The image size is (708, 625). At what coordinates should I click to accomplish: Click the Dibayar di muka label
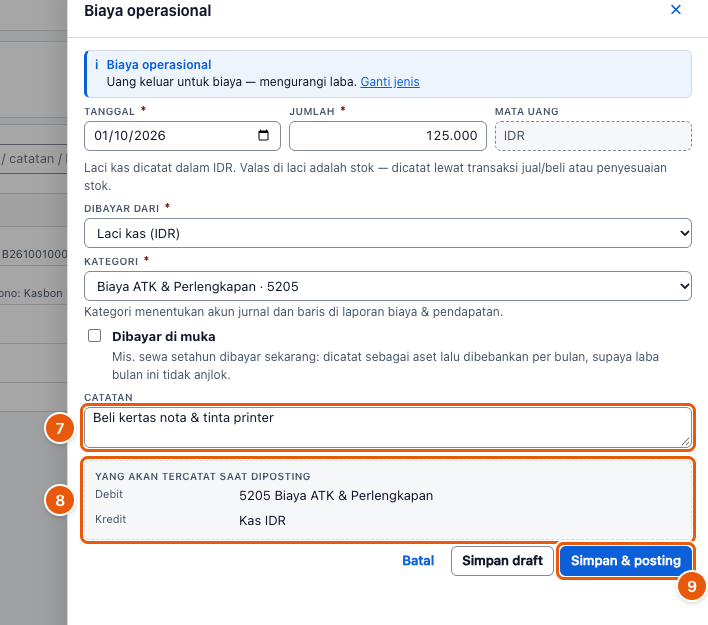click(x=163, y=336)
